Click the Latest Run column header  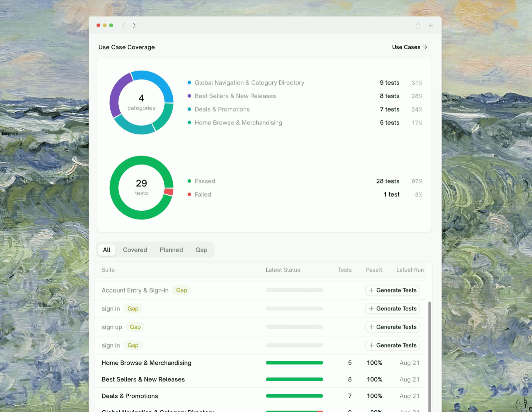(410, 270)
